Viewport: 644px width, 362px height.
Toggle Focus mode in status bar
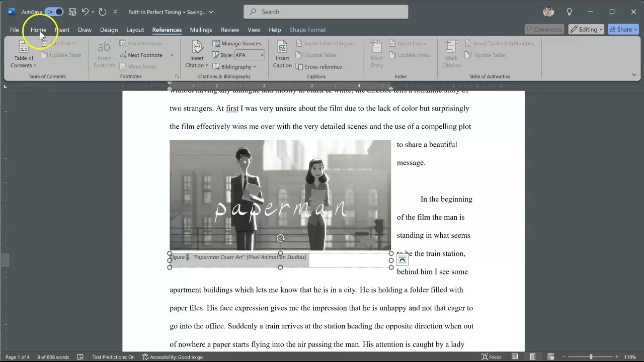(492, 357)
